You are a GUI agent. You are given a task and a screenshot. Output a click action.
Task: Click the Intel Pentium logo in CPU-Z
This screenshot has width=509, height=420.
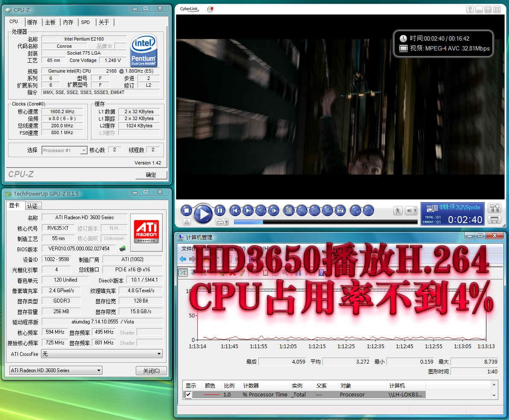coord(143,51)
